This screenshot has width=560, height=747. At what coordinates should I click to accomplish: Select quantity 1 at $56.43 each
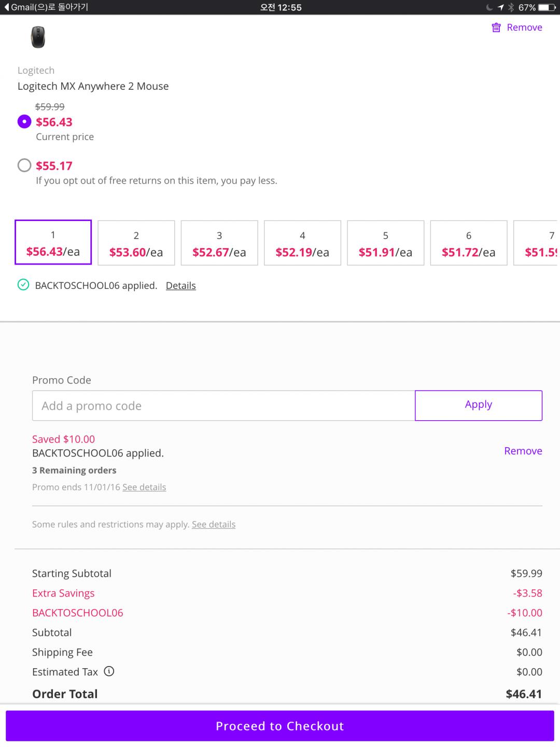[53, 243]
